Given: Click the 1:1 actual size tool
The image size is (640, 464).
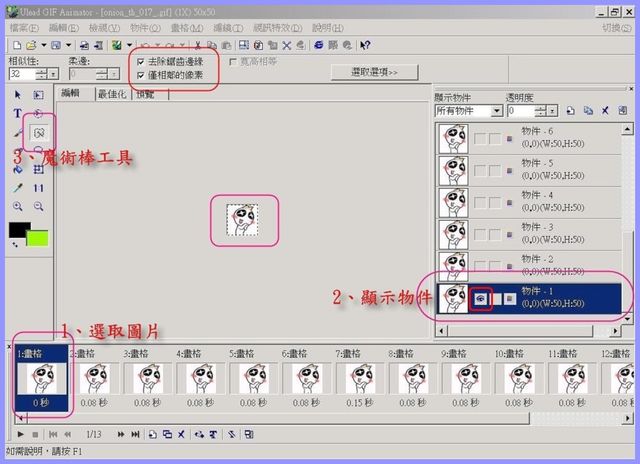Looking at the screenshot, I should tap(39, 188).
